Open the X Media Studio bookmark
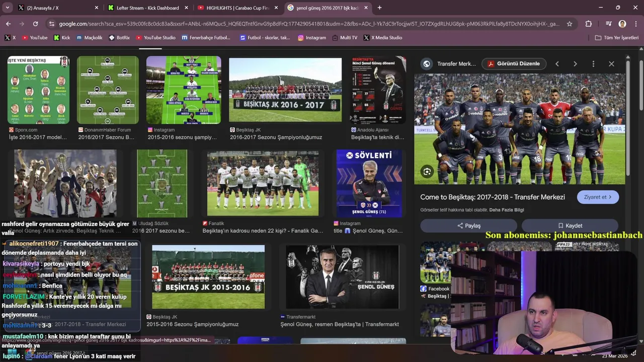Viewport: 644px width, 362px height. (x=383, y=38)
